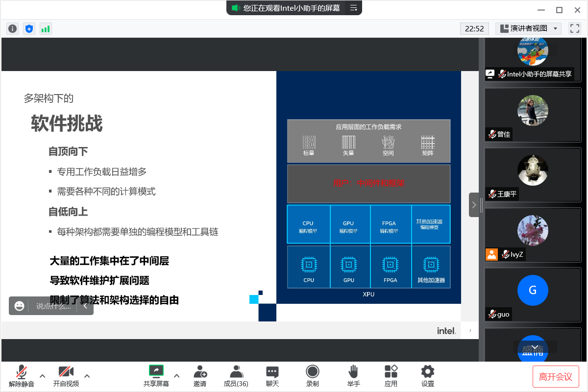Enter full screen mode
This screenshot has width=588, height=392.
point(574,28)
